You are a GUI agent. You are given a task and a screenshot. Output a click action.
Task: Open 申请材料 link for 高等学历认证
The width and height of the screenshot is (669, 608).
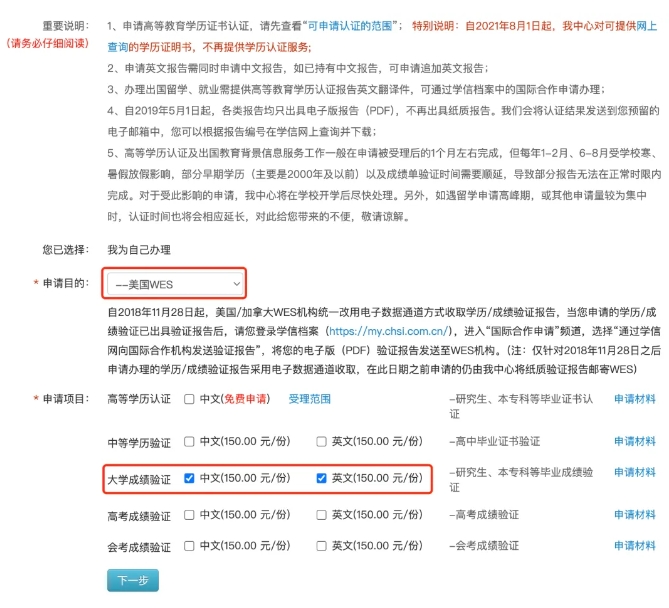[x=635, y=399]
